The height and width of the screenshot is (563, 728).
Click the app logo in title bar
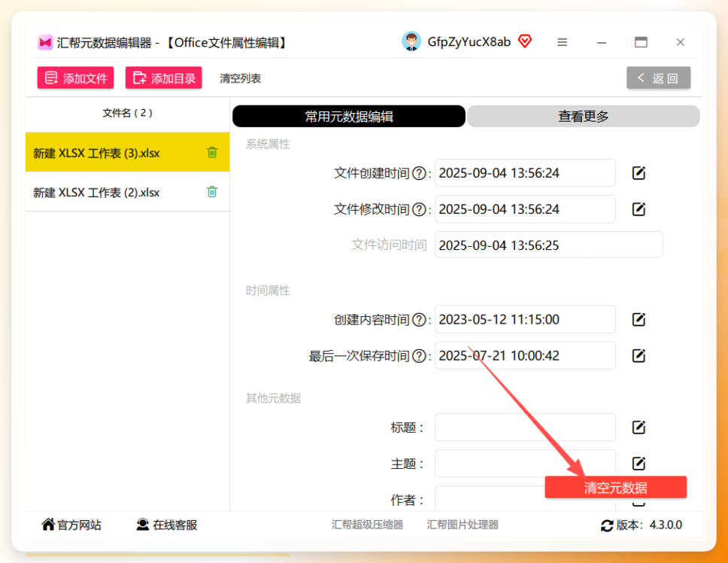point(45,42)
